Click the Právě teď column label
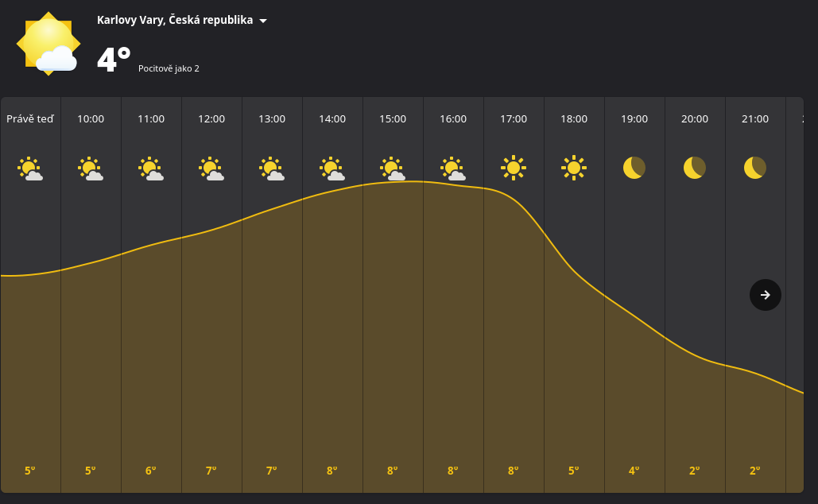The height and width of the screenshot is (504, 818). pos(30,119)
